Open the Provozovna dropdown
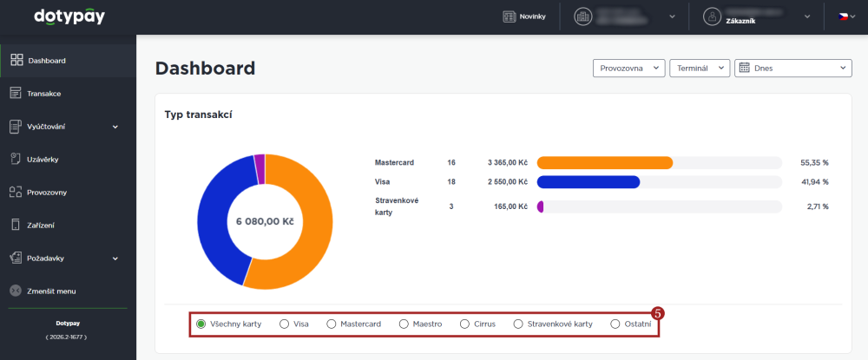 tap(628, 68)
